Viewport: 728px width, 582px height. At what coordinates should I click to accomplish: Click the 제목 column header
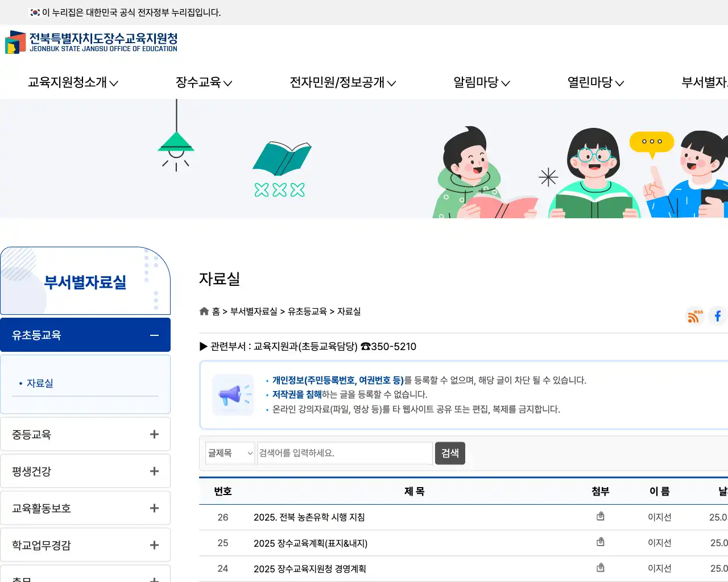coord(414,491)
